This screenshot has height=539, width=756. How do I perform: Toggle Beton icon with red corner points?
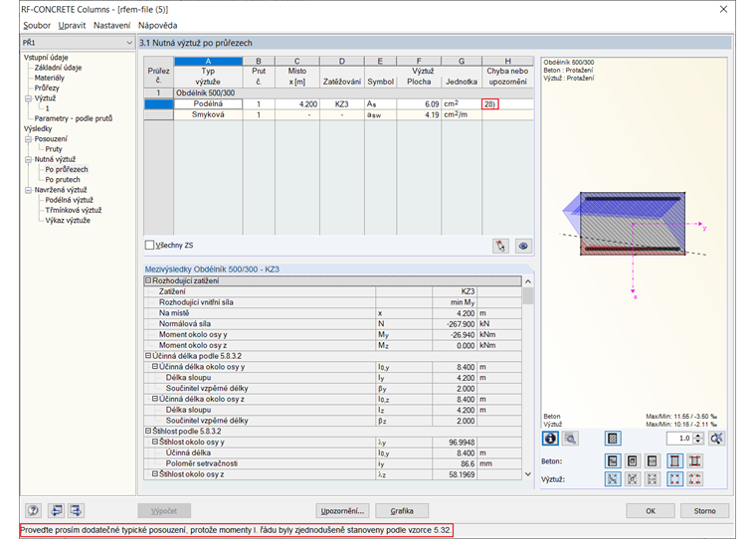pyautogui.click(x=675, y=460)
